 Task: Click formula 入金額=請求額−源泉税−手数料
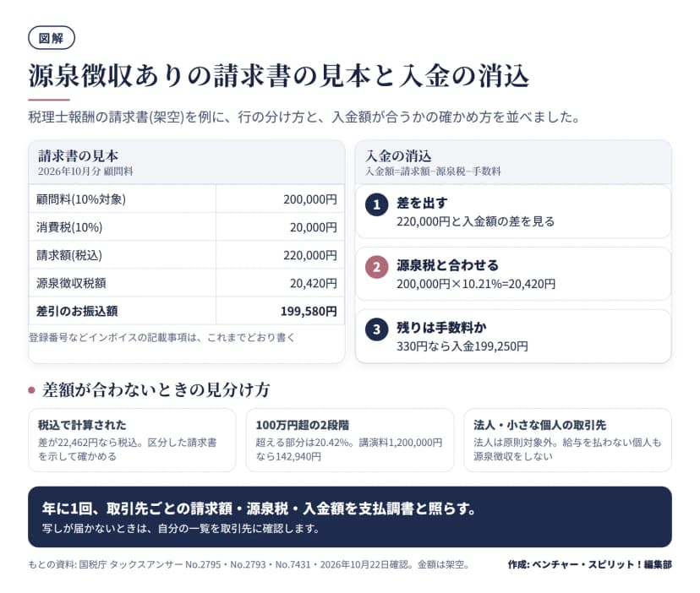[x=433, y=171]
